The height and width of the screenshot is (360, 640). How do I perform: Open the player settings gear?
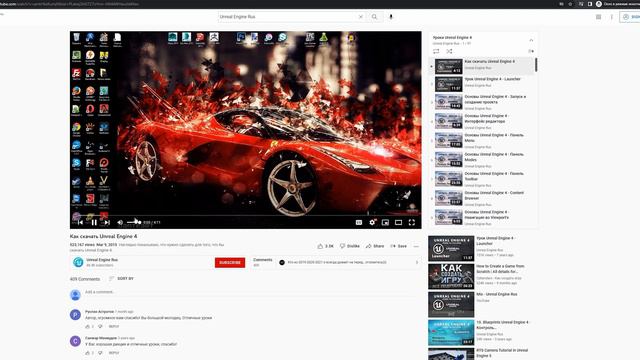(372, 222)
